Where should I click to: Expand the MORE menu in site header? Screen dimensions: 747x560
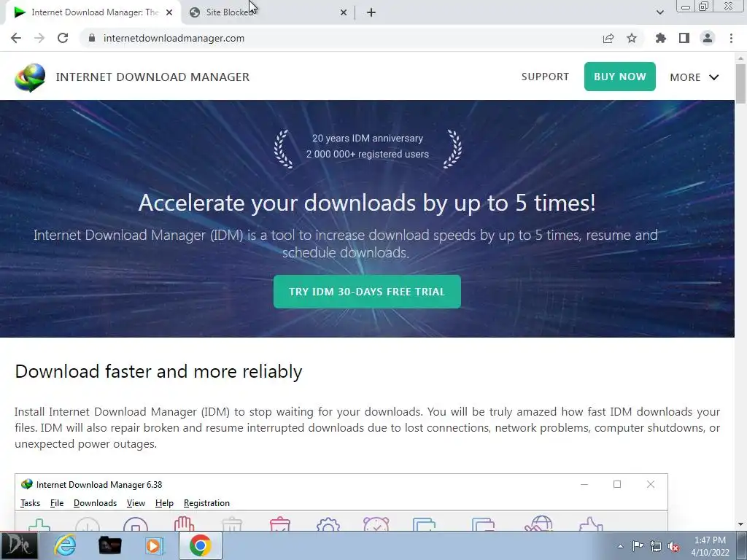[x=694, y=77]
